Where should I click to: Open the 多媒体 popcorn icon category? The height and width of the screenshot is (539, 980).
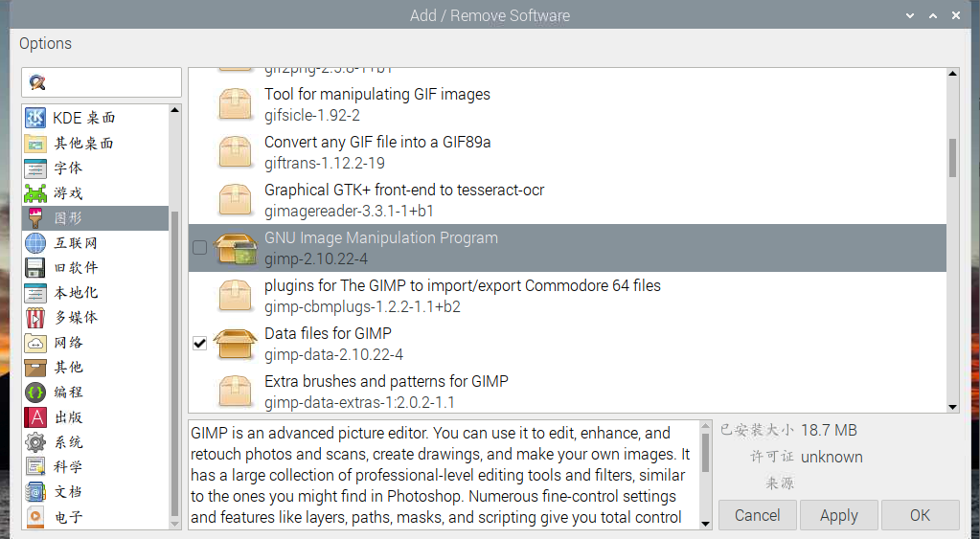pos(35,318)
